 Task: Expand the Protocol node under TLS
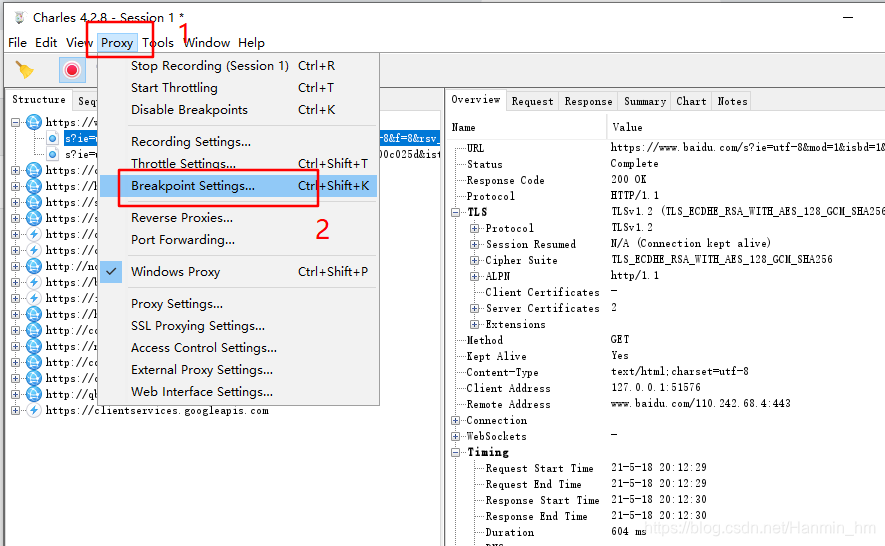coord(475,228)
